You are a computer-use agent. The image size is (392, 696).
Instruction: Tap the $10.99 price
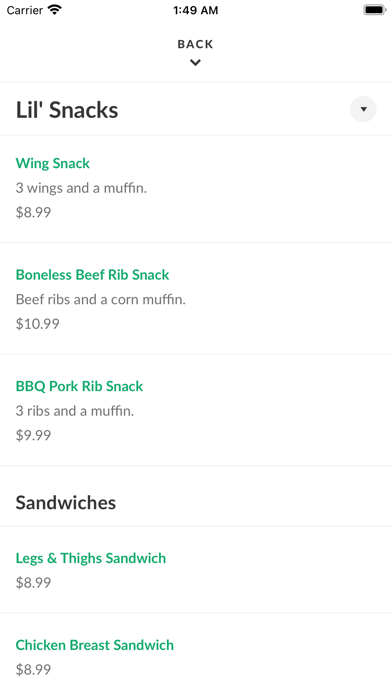tap(38, 324)
